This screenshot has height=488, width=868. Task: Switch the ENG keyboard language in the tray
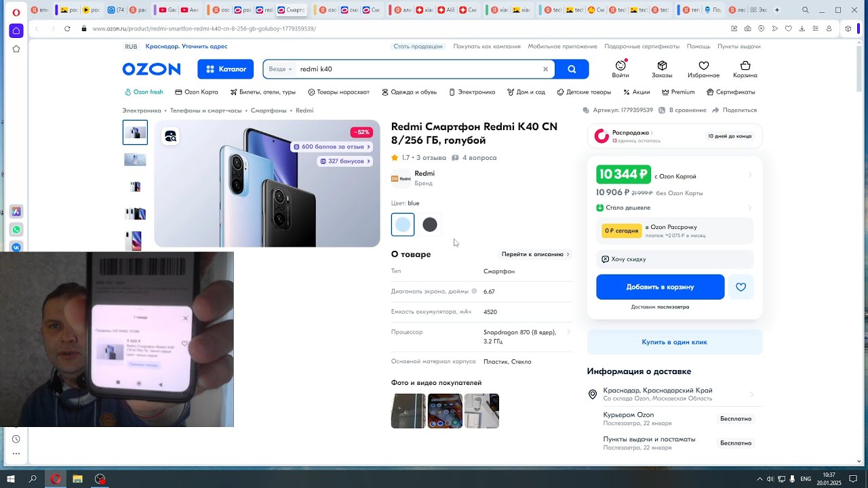coord(806,479)
